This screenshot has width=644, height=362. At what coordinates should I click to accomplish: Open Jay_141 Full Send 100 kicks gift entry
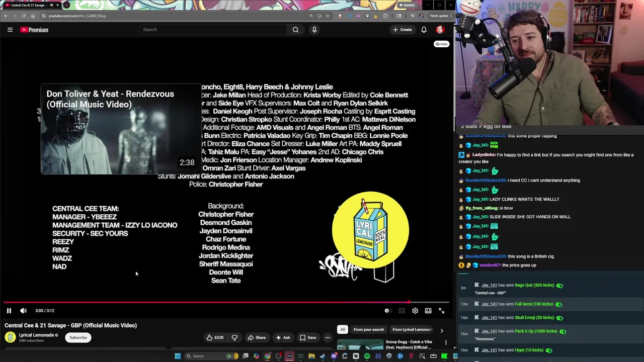pos(551,304)
